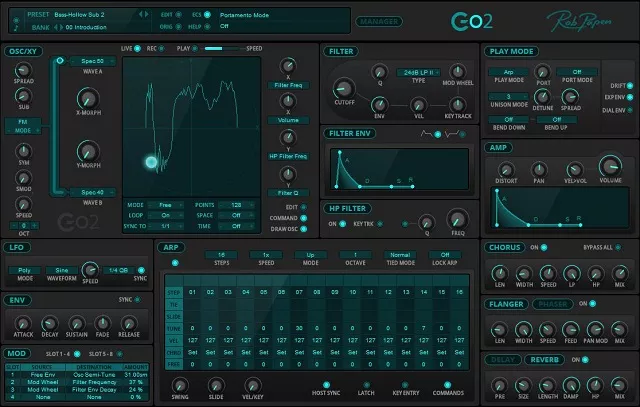Viewport: 640px width, 407px height.
Task: Increase the OCT value with plus
Action: click(35, 225)
